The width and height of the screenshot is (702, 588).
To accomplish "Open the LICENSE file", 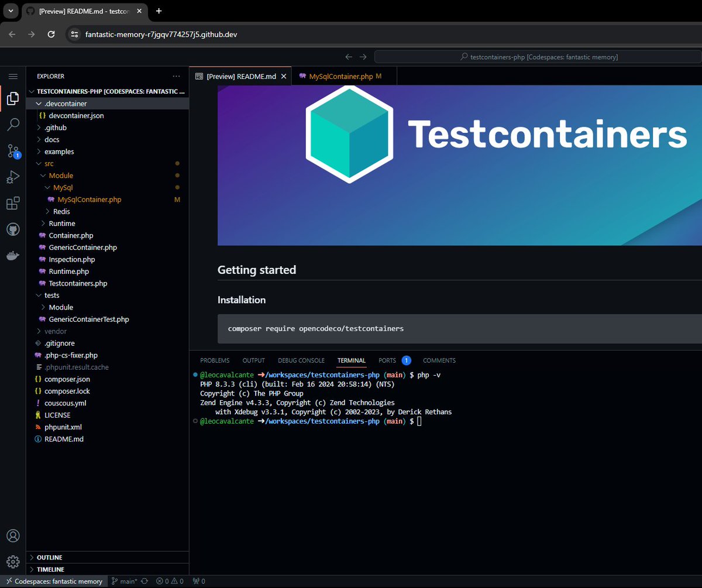I will click(108, 415).
